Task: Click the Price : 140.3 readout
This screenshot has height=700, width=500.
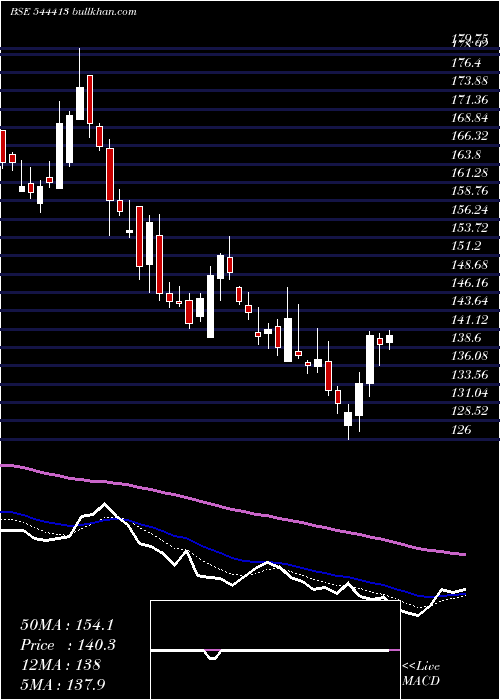Action: [x=68, y=645]
